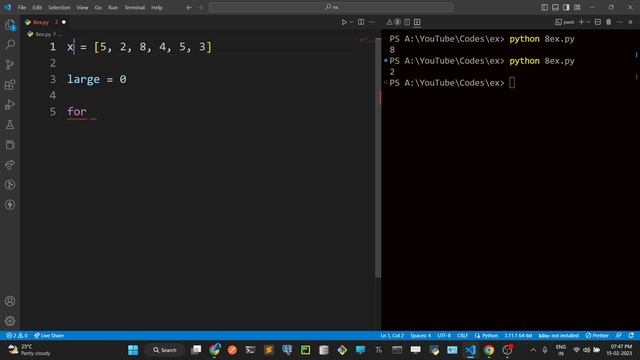The image size is (640, 360).
Task: Open the Explorer view in the activity bar
Action: click(x=10, y=25)
